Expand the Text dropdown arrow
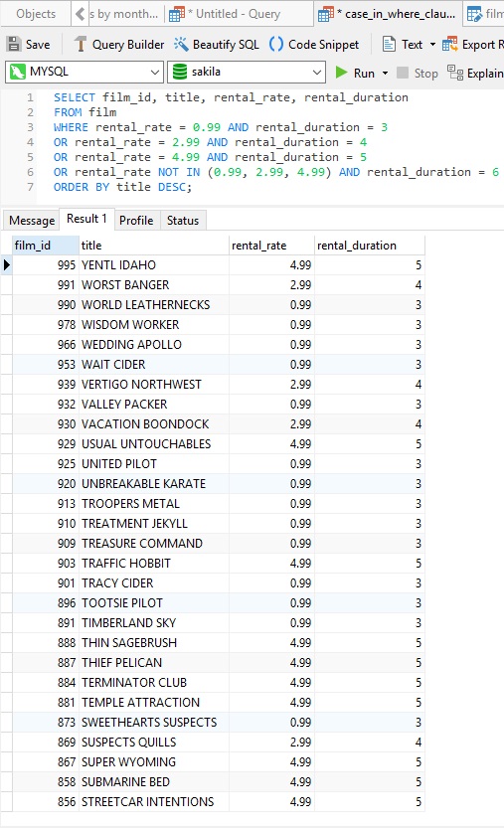The width and height of the screenshot is (504, 828). click(432, 45)
